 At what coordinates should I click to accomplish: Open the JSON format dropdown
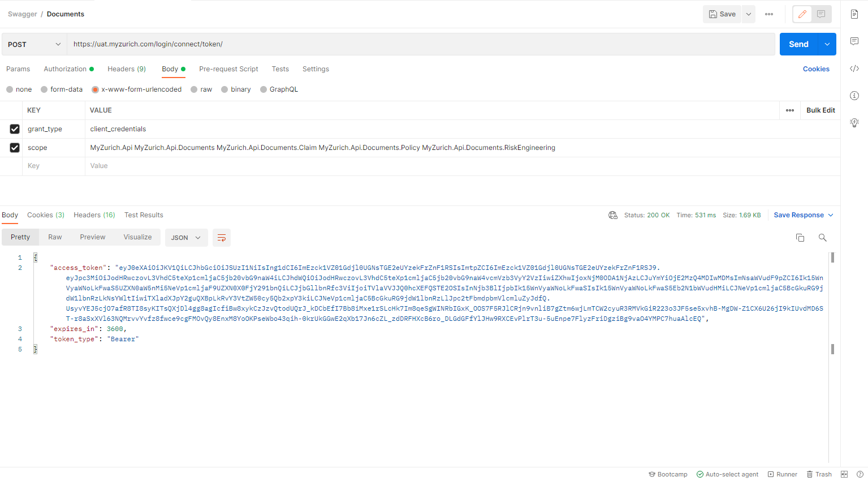[186, 238]
